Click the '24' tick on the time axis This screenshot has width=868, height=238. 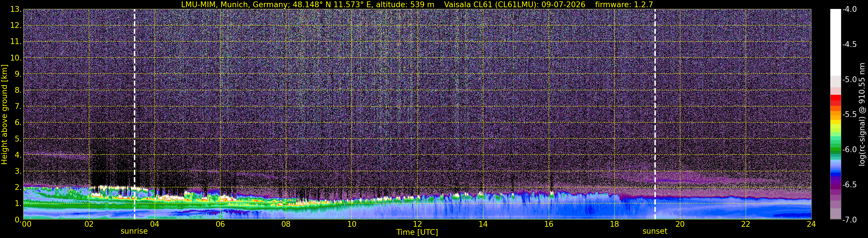(x=811, y=224)
